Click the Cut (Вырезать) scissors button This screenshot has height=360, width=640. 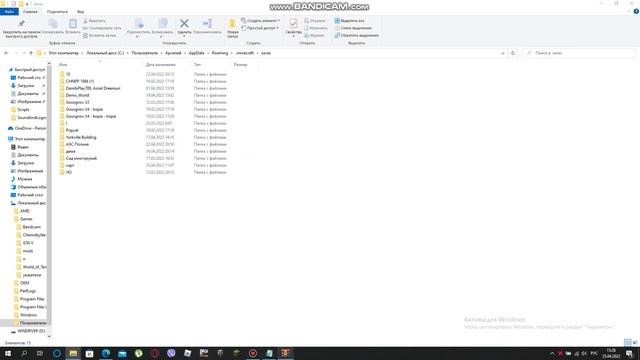tap(95, 20)
